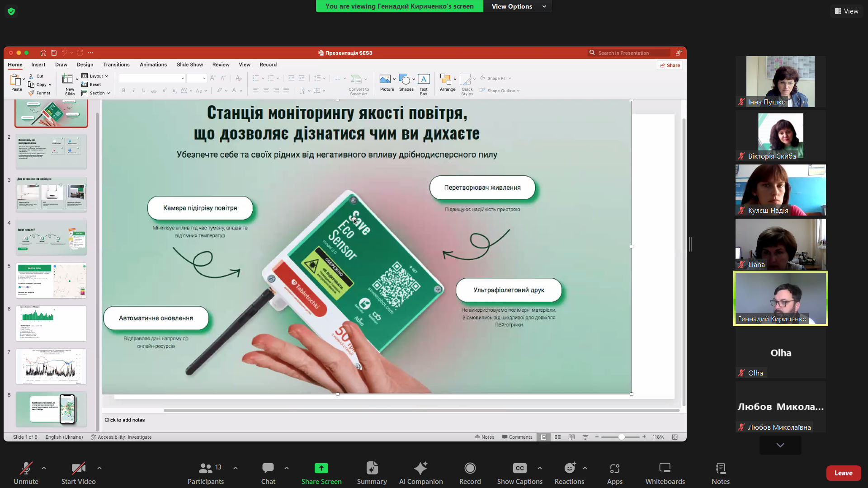Image resolution: width=868 pixels, height=488 pixels.
Task: Switch to the Slide Show tab
Action: (x=189, y=65)
